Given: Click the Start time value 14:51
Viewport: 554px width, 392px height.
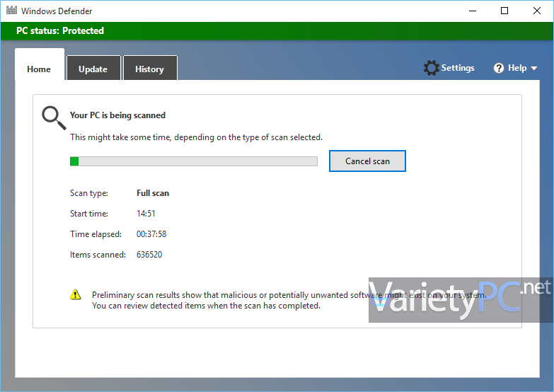Looking at the screenshot, I should [146, 214].
